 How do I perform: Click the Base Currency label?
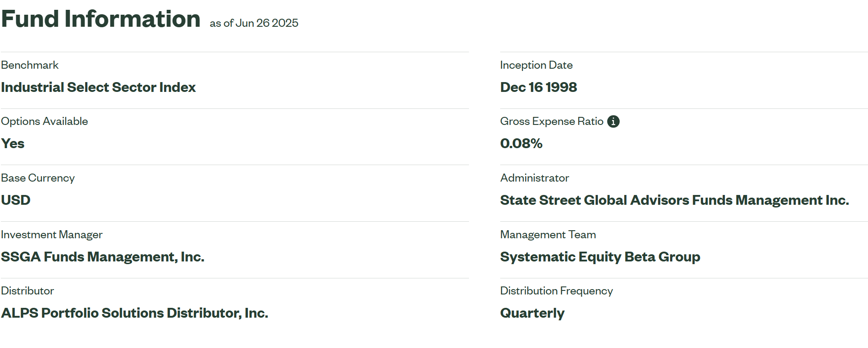[x=38, y=178]
